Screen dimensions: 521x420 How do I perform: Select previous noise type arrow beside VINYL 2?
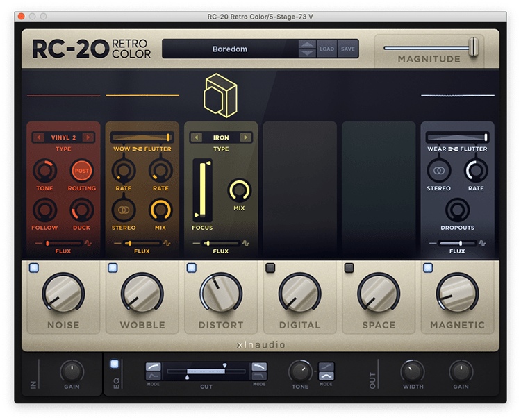[38, 137]
